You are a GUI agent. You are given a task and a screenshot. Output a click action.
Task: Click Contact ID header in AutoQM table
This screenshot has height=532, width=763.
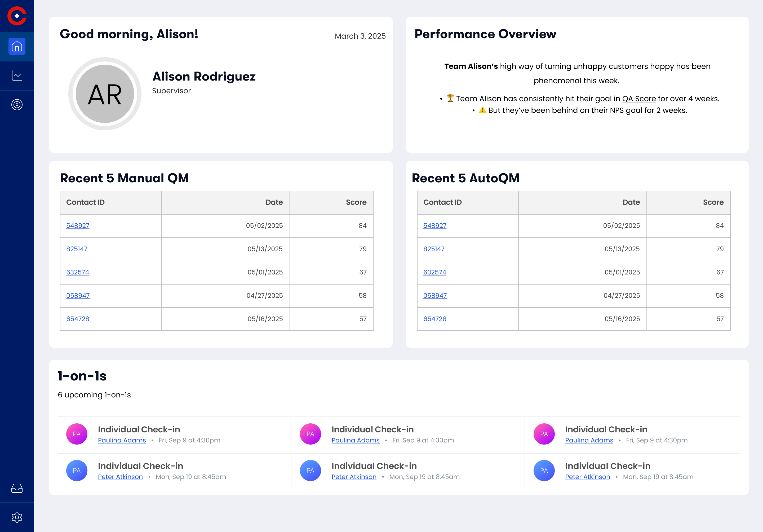coord(442,202)
